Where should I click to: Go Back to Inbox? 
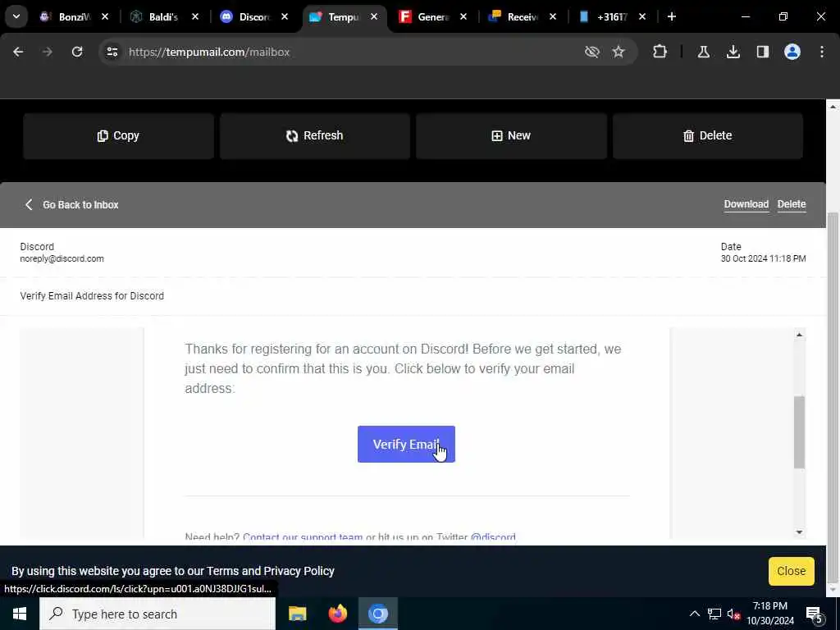(72, 204)
